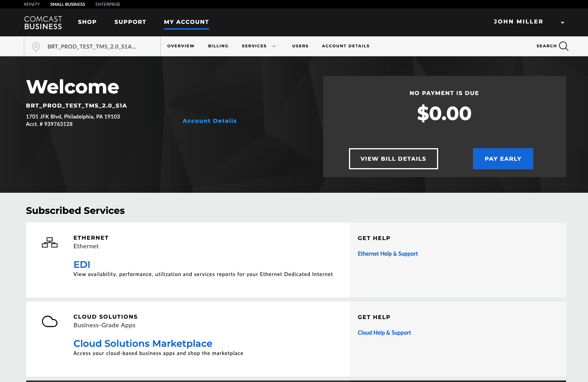This screenshot has width=588, height=382.
Task: Click the EDI description about Ethernet reports
Action: coord(203,274)
